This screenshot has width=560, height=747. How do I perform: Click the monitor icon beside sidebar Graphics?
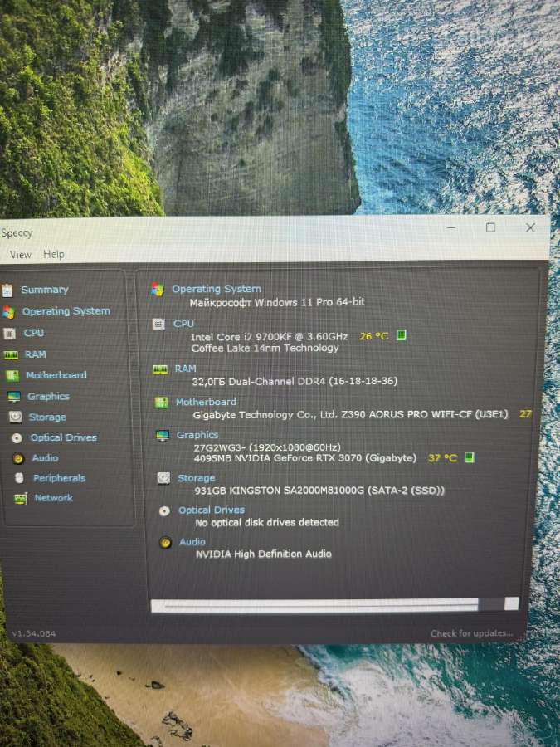coord(14,397)
